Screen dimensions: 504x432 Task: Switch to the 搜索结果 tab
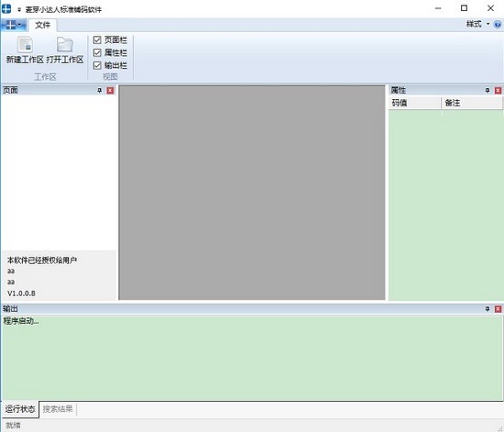point(58,409)
